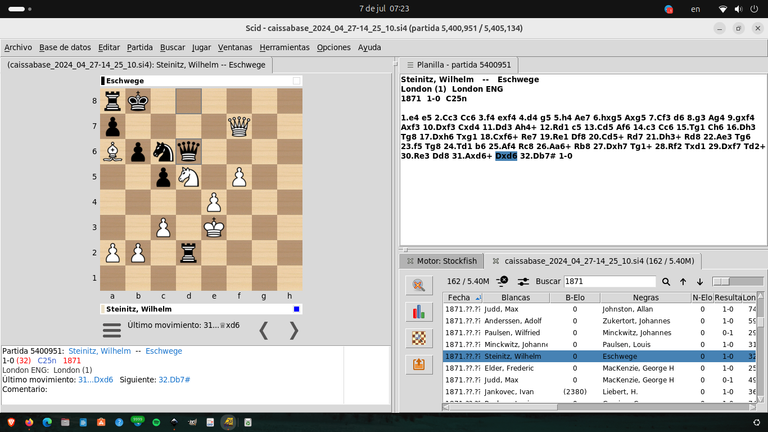Screen dimensions: 768x432
Task: Sort game list by Negras column
Action: 645,297
